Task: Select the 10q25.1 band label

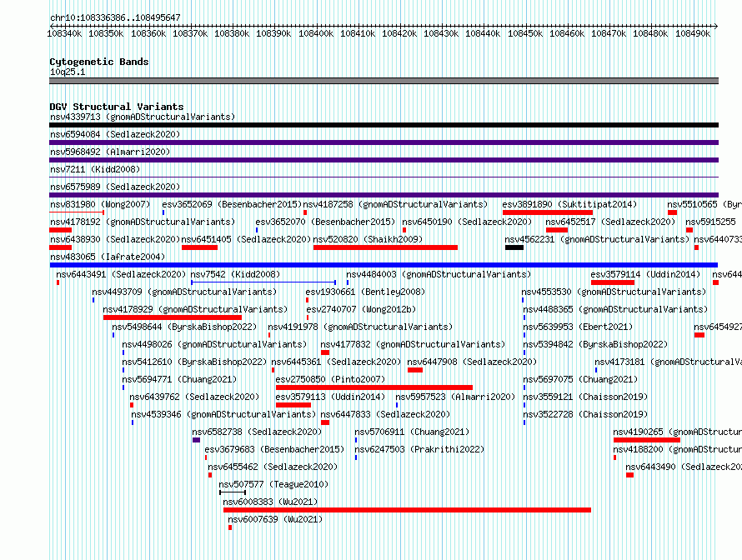Action: coord(68,72)
